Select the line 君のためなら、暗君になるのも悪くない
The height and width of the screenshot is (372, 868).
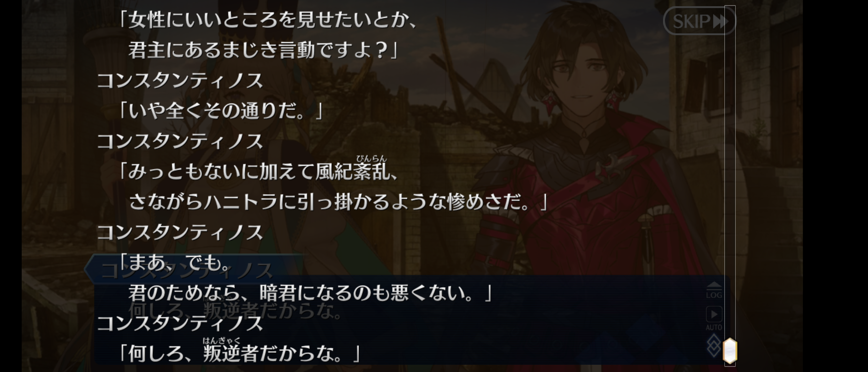click(310, 293)
